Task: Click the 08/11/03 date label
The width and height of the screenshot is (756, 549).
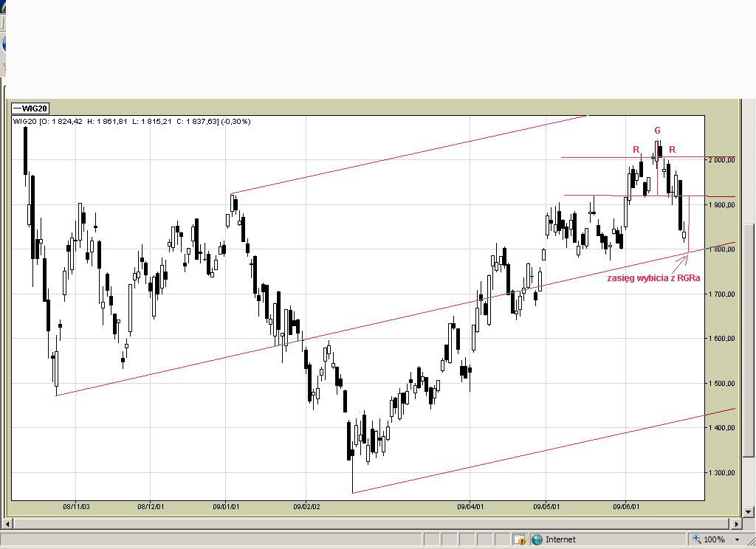Action: pos(76,507)
